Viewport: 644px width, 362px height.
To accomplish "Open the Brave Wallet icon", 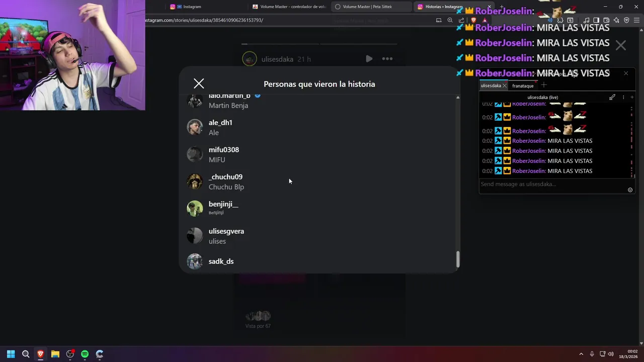I will [x=606, y=20].
